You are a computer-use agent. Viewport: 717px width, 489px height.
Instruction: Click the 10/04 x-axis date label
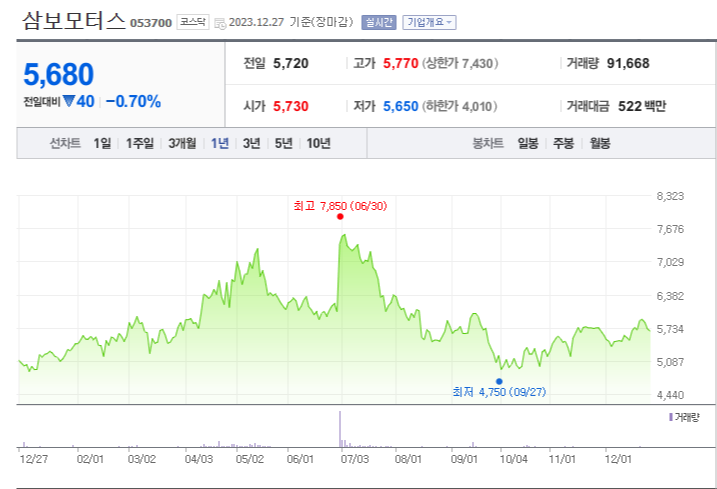[514, 459]
